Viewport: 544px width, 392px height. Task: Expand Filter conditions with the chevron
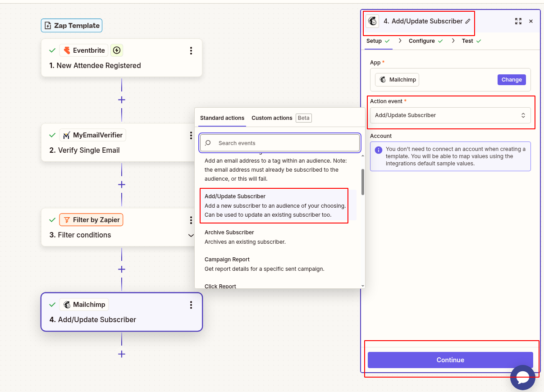191,235
